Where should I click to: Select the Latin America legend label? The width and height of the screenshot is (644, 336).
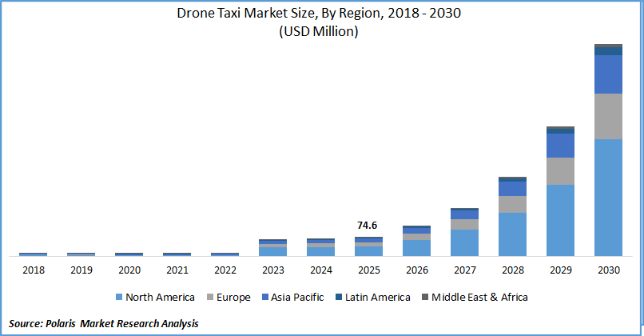[x=378, y=298]
